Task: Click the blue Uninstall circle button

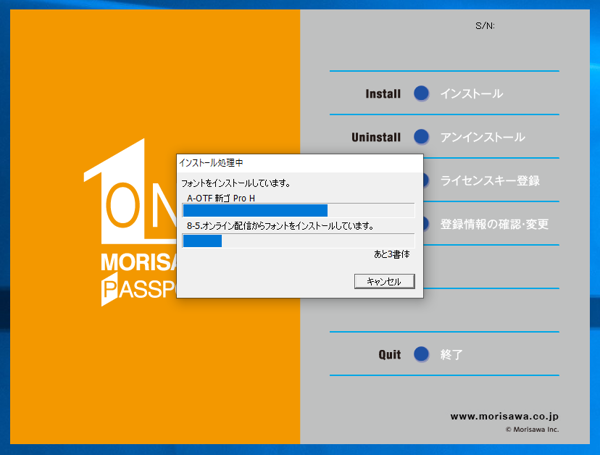Action: click(421, 137)
